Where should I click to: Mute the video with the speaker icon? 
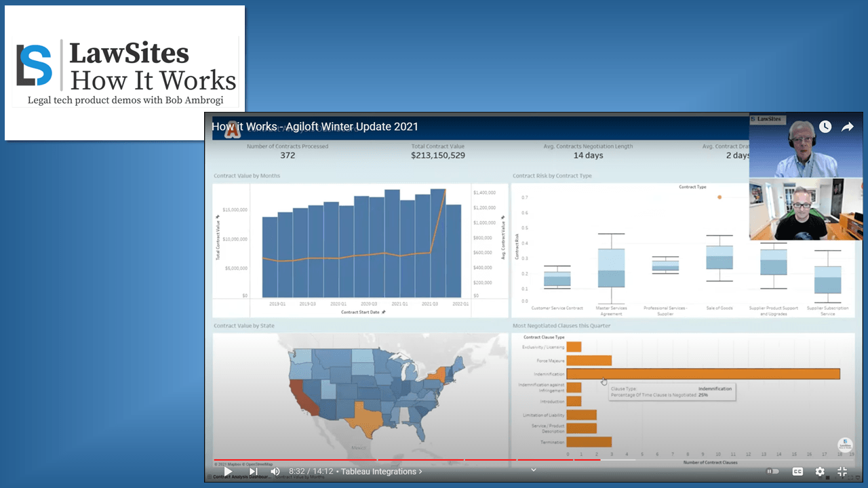[x=275, y=471]
